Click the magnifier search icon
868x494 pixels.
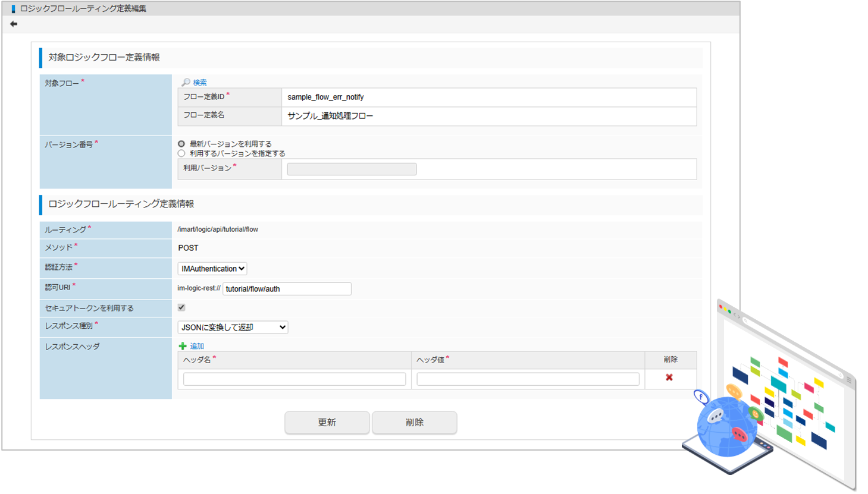point(186,82)
